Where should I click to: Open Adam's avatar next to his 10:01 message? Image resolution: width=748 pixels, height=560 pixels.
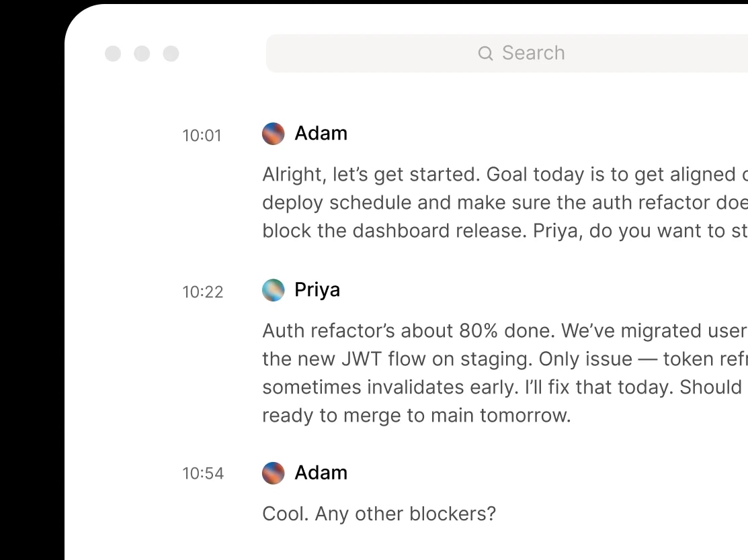pyautogui.click(x=273, y=134)
